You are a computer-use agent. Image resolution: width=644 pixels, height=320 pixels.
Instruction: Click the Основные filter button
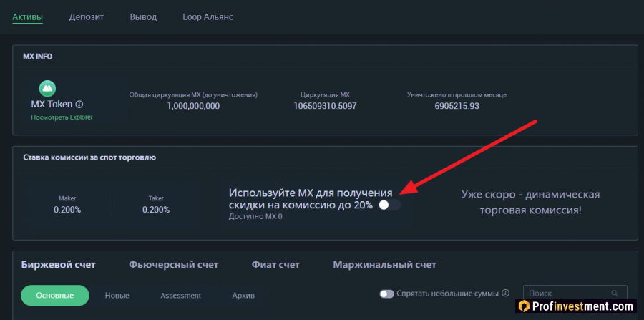[x=55, y=296]
